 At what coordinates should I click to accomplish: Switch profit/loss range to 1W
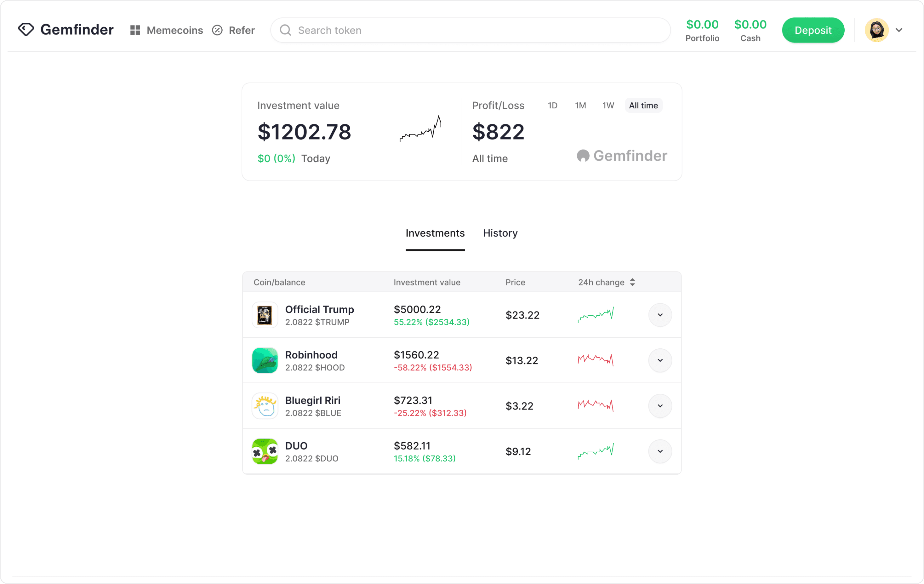(x=608, y=106)
